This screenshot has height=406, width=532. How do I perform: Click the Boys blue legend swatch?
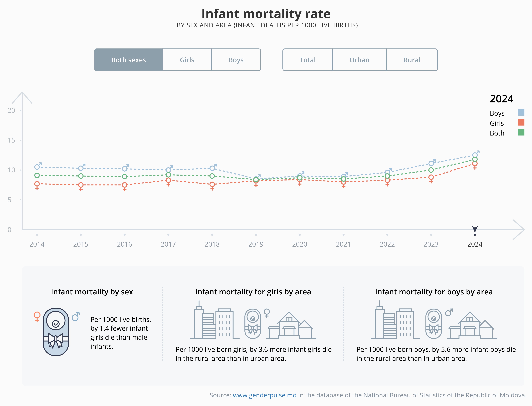tap(521, 112)
